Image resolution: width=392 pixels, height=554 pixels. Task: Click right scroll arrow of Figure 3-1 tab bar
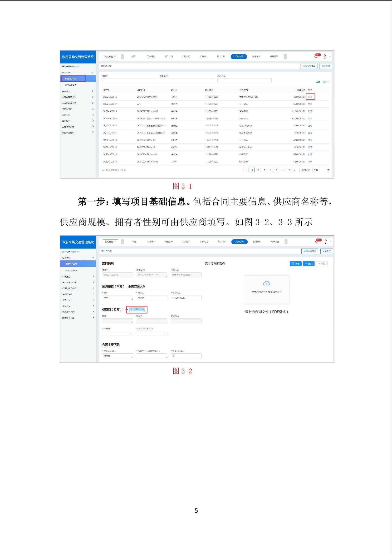(x=285, y=57)
